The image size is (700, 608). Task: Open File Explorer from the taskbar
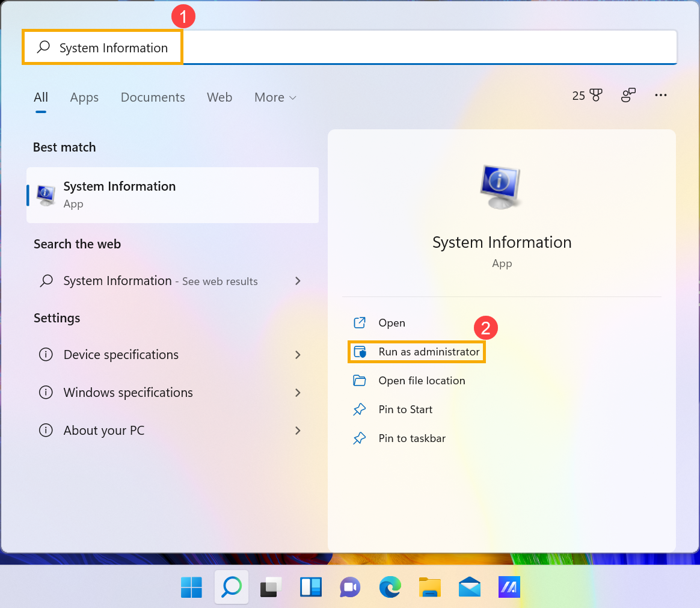click(430, 587)
